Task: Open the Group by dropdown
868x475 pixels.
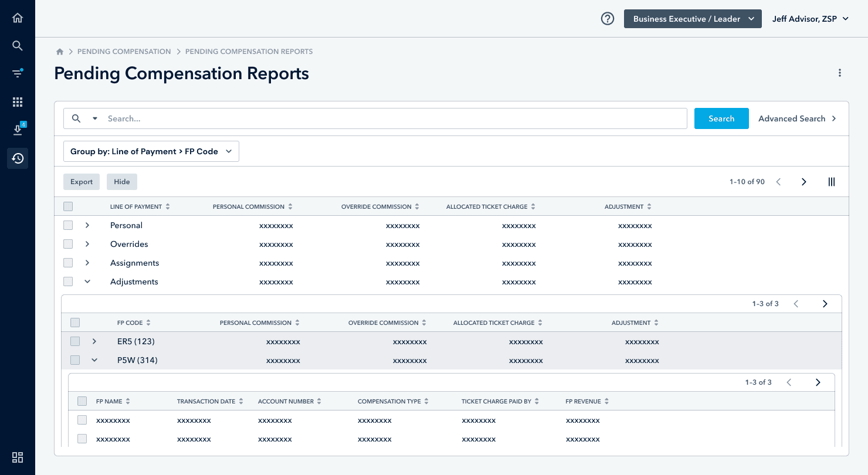Action: click(x=151, y=151)
